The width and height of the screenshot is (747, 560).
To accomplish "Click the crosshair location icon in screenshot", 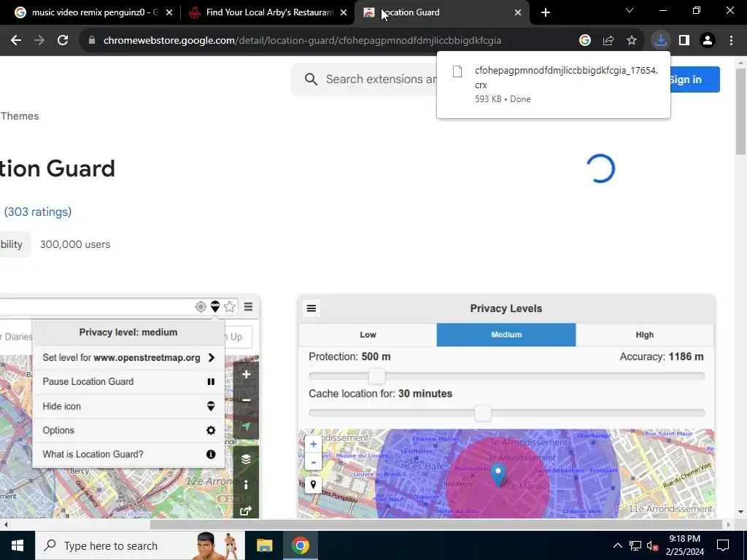I will pos(201,307).
